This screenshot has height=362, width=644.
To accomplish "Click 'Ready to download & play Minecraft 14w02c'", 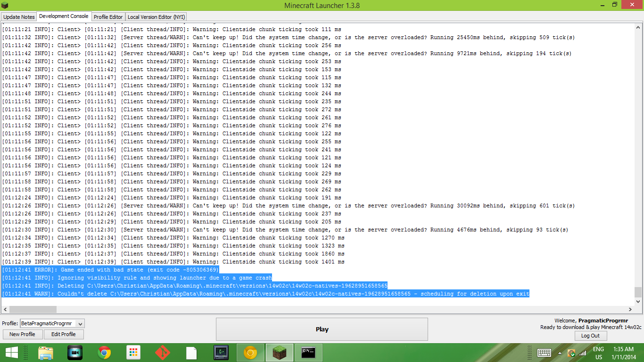I will click(591, 327).
